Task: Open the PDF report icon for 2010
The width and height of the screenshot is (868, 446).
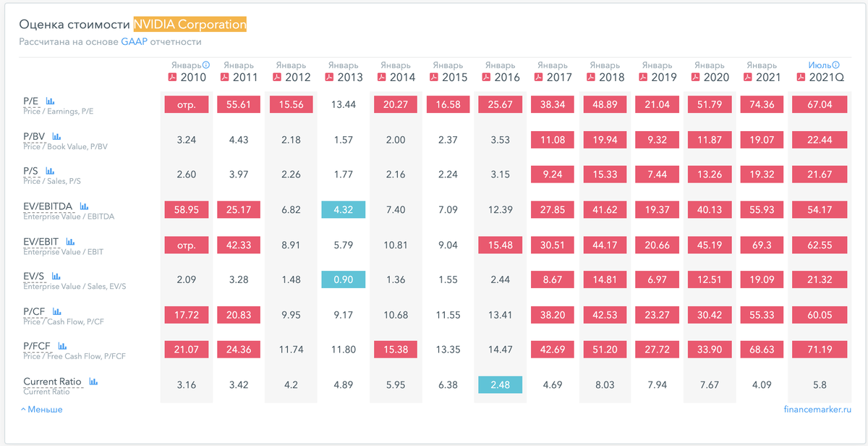Action: pyautogui.click(x=172, y=77)
